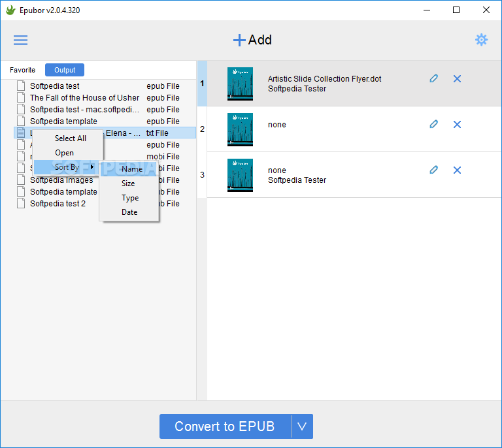Click the 'epub File' type of Softpedia test

tap(163, 86)
